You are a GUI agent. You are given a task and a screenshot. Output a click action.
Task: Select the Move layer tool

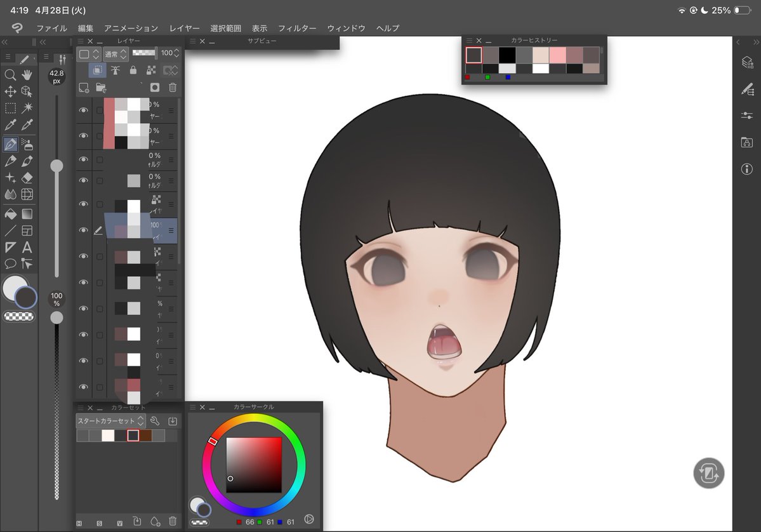[10, 91]
